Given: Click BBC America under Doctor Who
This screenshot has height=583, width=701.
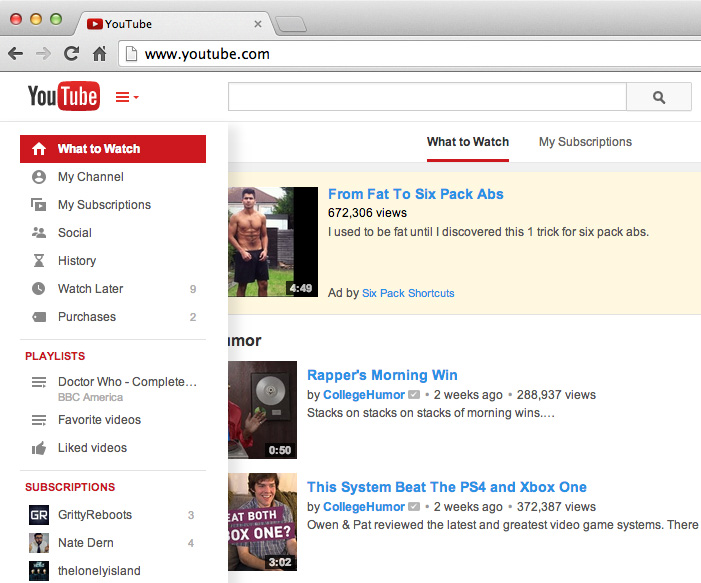Looking at the screenshot, I should (90, 397).
